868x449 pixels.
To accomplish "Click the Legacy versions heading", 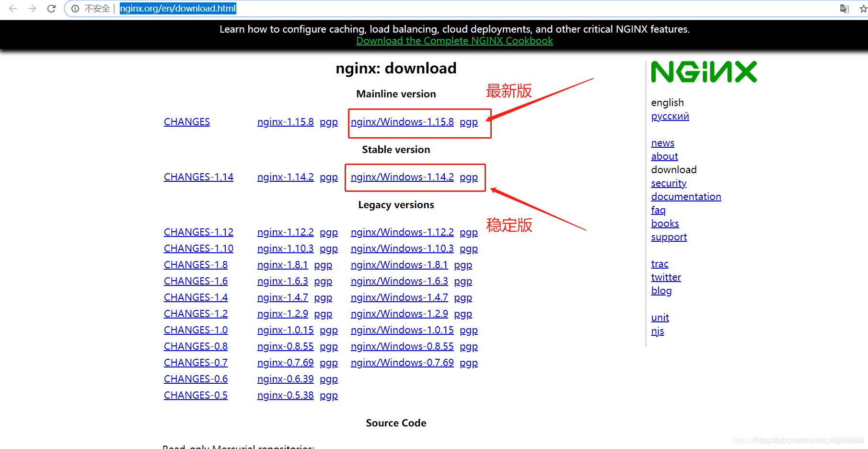I will coord(396,205).
